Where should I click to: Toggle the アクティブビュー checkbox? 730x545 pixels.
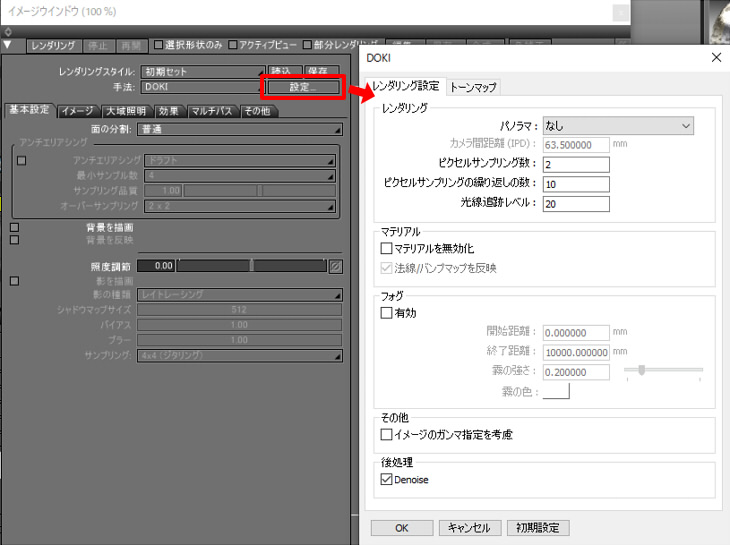tap(233, 45)
